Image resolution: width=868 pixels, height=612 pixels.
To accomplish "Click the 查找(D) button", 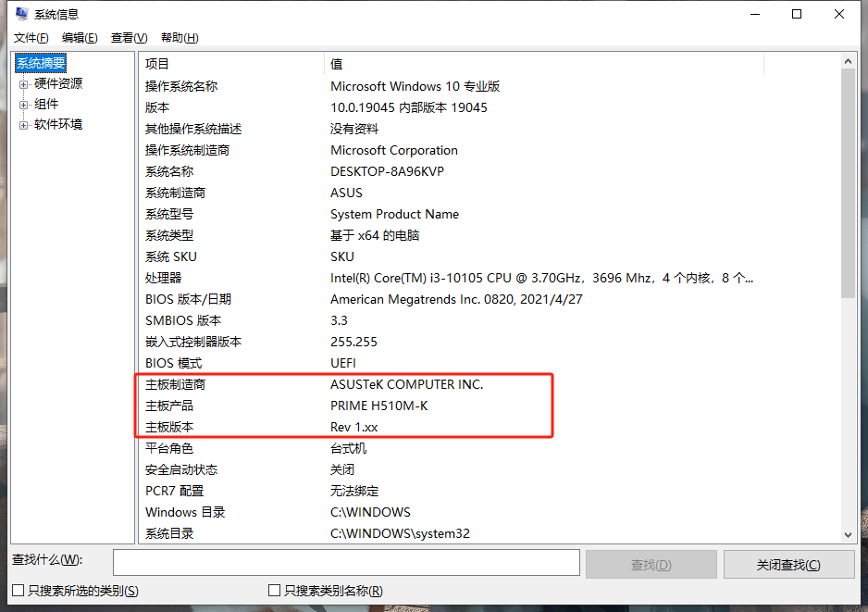I will click(x=651, y=565).
